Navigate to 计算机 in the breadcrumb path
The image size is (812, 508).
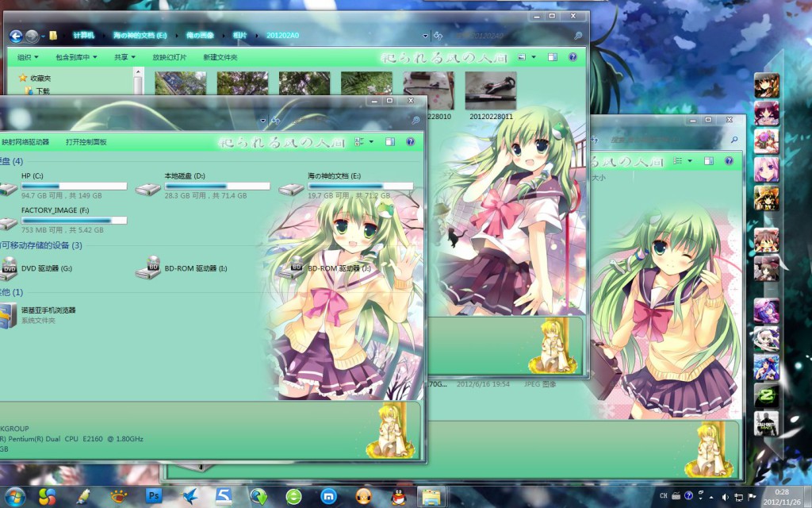83,35
